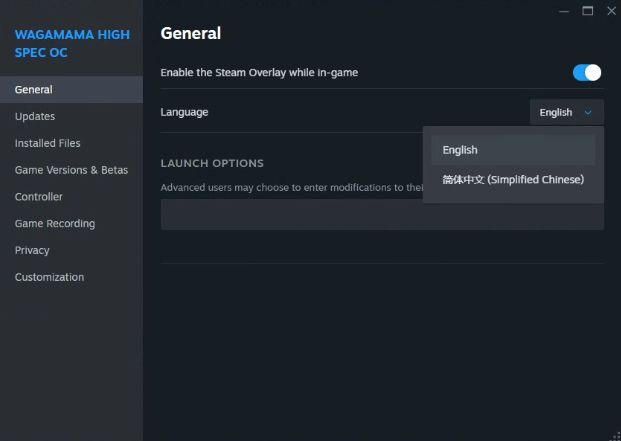Image resolution: width=621 pixels, height=441 pixels.
Task: Click the Language dropdown chevron arrow
Action: click(x=588, y=113)
